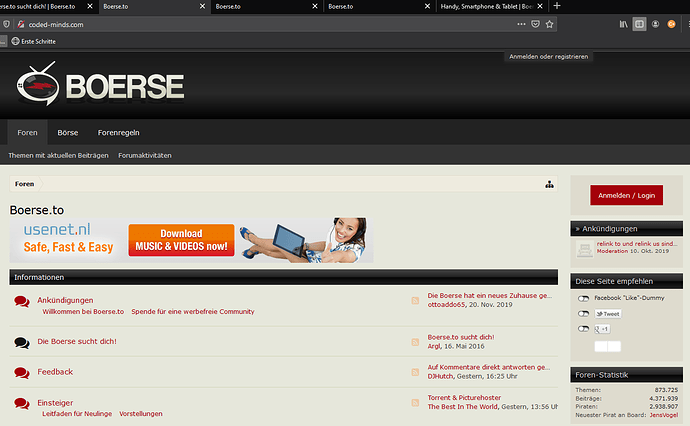Click the insecure connection padlock icon
The height and width of the screenshot is (426, 690).
(x=21, y=24)
